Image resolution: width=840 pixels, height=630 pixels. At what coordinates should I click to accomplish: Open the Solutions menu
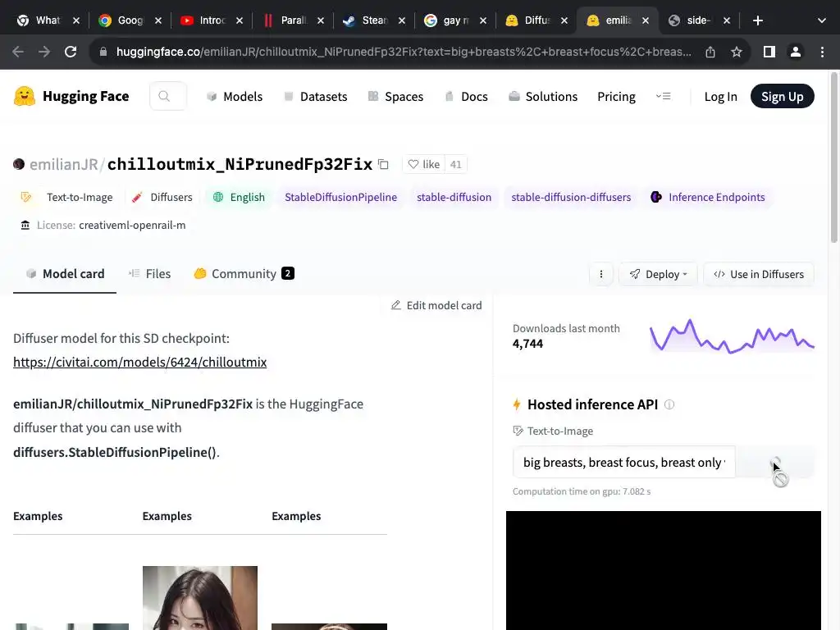tap(543, 97)
